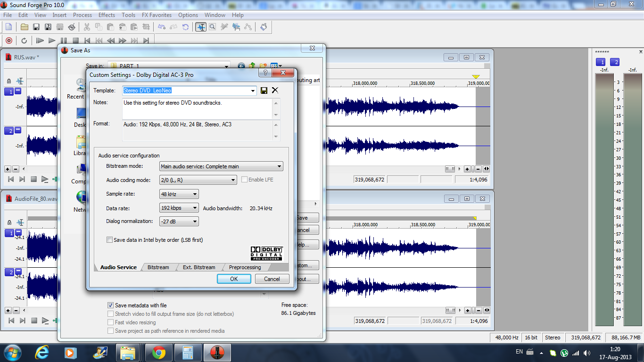644x362 pixels.
Task: Open the Effects menu
Action: [x=107, y=15]
